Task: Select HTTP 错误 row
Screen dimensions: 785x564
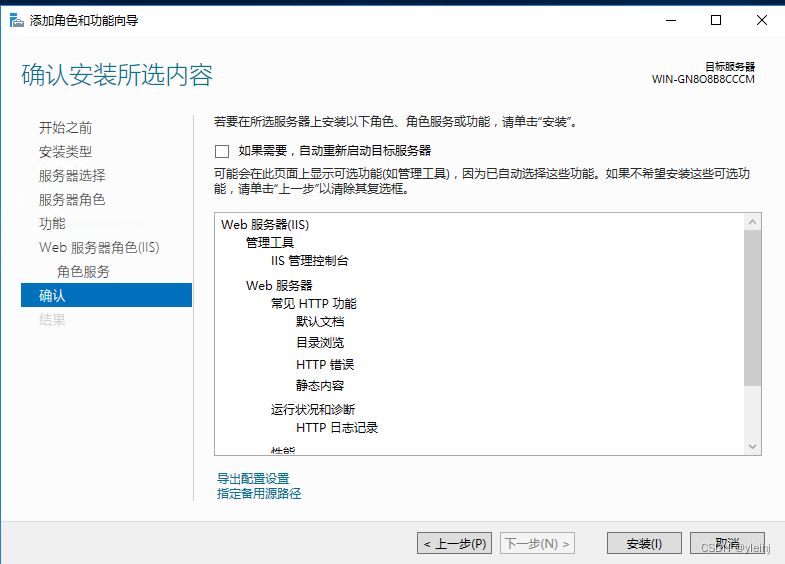Action: (325, 365)
